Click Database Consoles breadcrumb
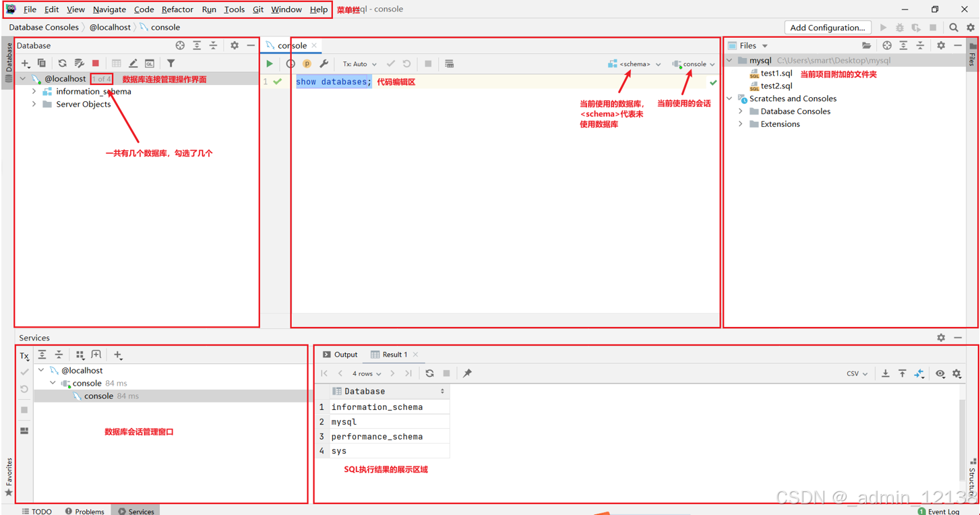 pyautogui.click(x=44, y=28)
